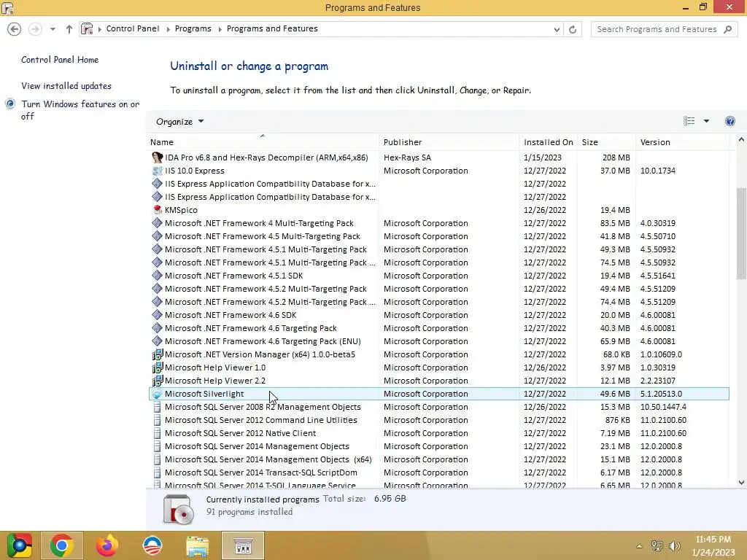The image size is (747, 560).
Task: Click the .NET Framework 4.6 SDK icon
Action: tap(158, 315)
